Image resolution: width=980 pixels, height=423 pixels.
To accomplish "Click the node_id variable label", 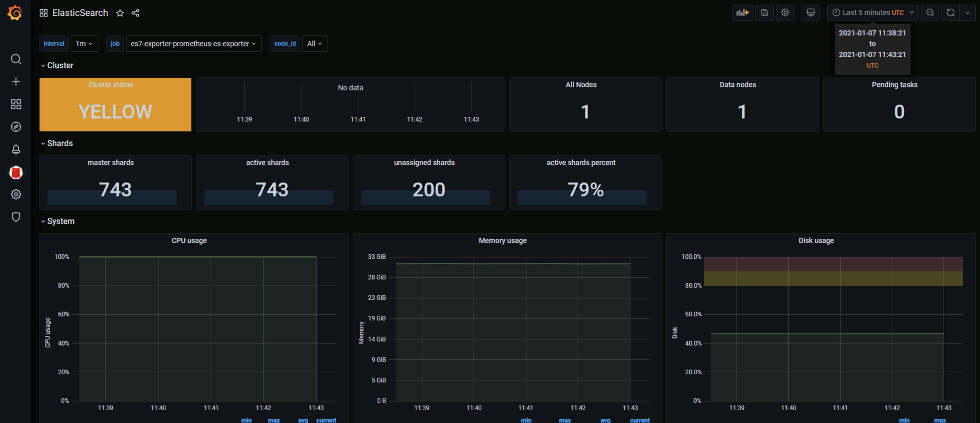I will (285, 44).
